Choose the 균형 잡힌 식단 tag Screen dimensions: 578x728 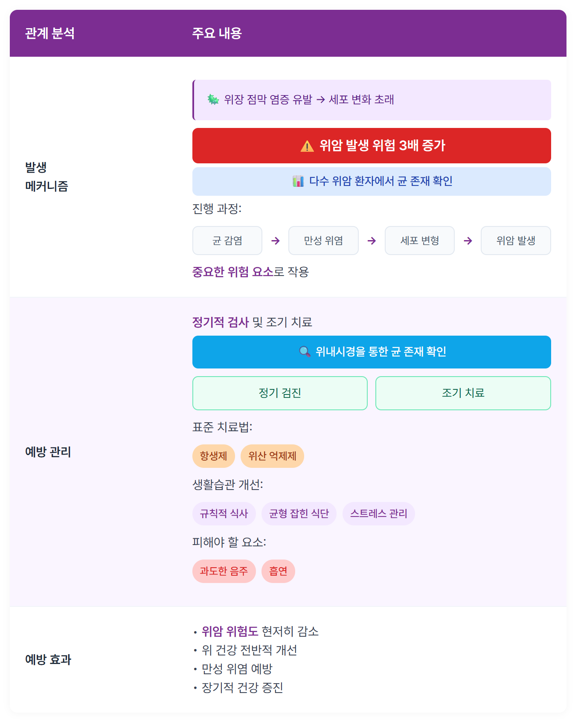(299, 513)
